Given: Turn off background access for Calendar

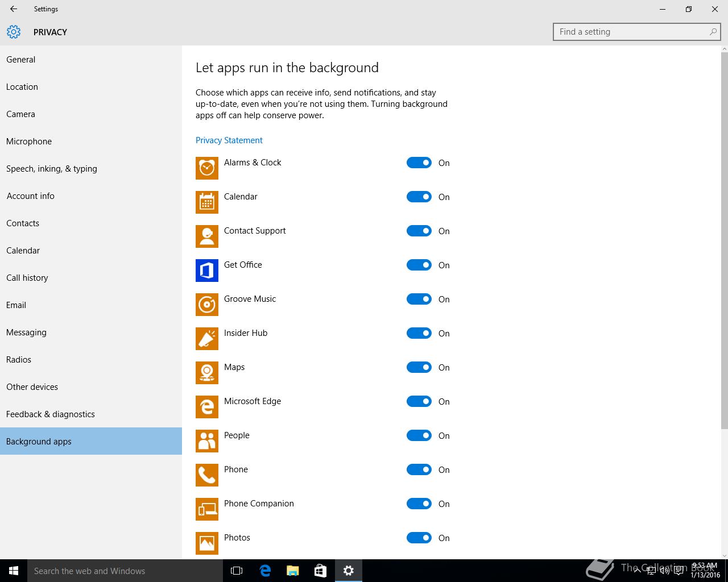Looking at the screenshot, I should click(419, 197).
